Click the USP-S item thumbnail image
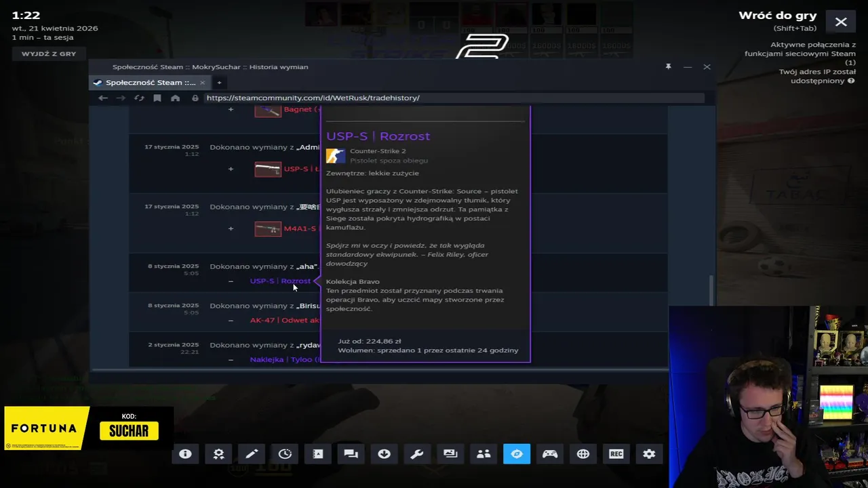868x488 pixels. coord(268,169)
